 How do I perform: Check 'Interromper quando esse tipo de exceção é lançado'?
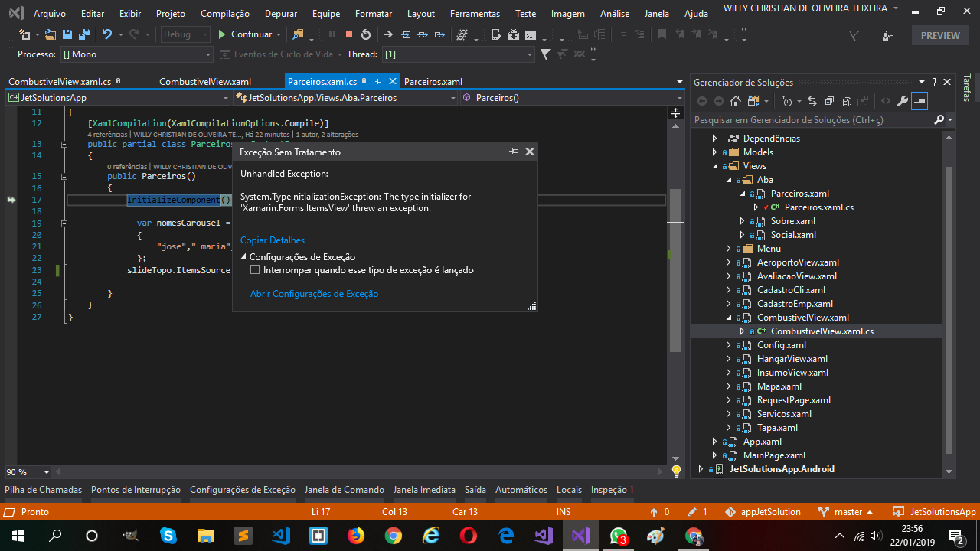tap(256, 270)
